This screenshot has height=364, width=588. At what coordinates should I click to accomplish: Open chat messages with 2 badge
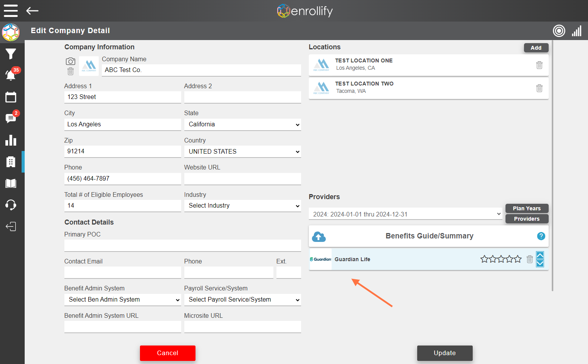(11, 118)
